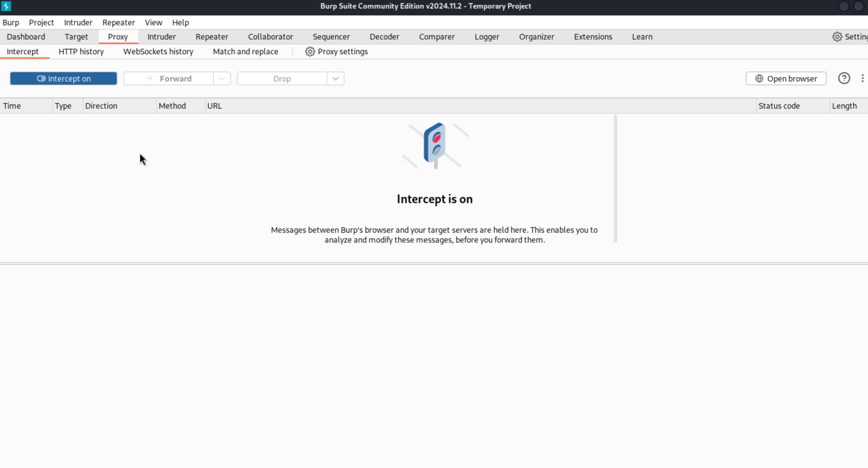The image size is (868, 468).
Task: Click the horizontal pane divider
Action: pos(434,264)
